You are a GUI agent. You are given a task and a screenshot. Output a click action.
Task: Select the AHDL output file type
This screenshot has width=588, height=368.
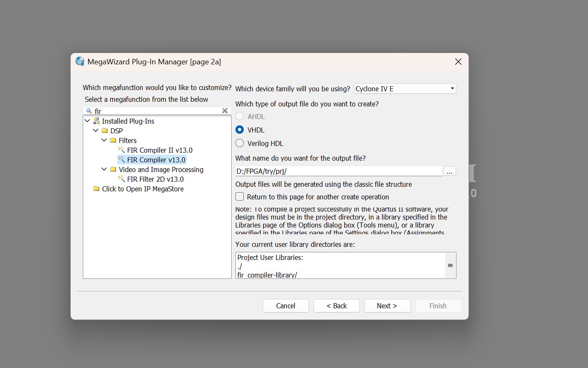(x=240, y=116)
